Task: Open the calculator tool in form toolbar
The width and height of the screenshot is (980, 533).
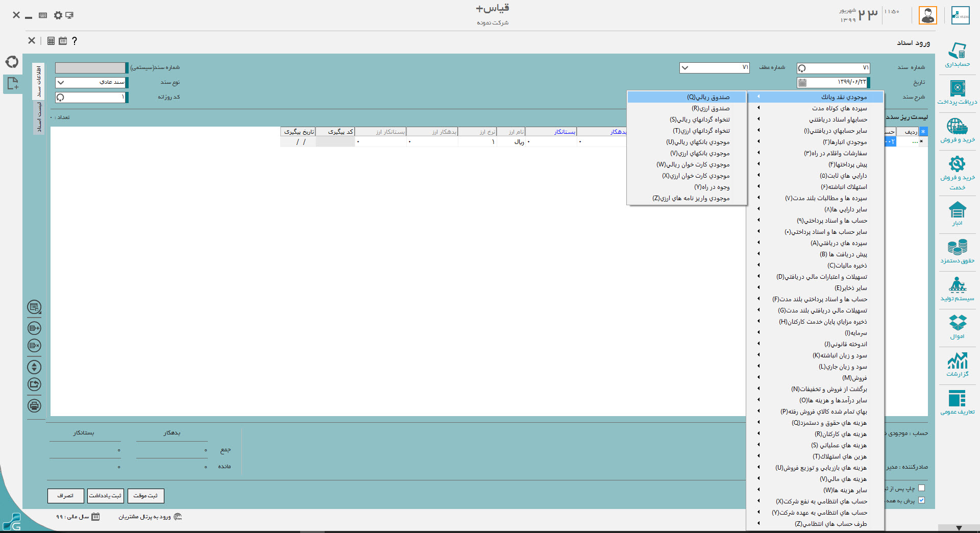Action: tap(51, 41)
